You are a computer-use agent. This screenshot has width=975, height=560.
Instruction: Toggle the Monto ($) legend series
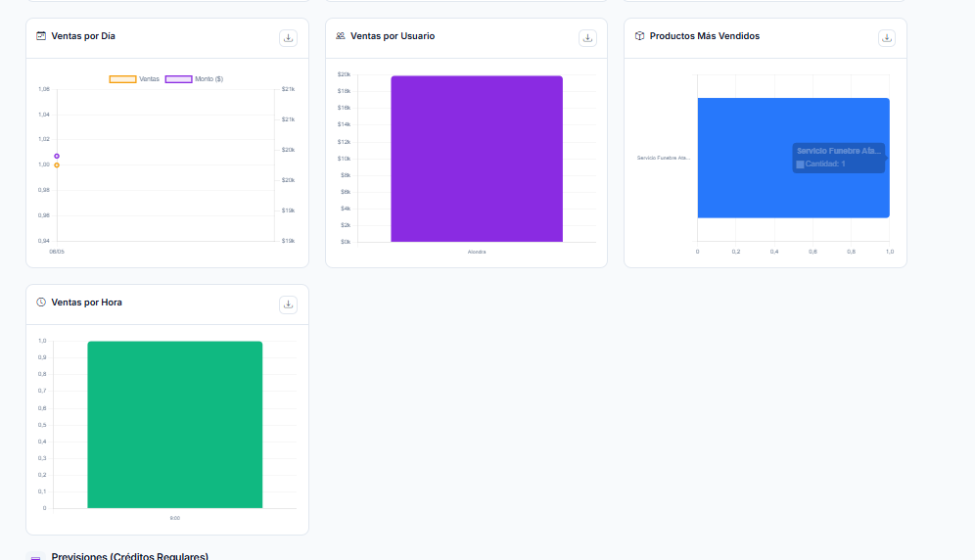point(194,79)
